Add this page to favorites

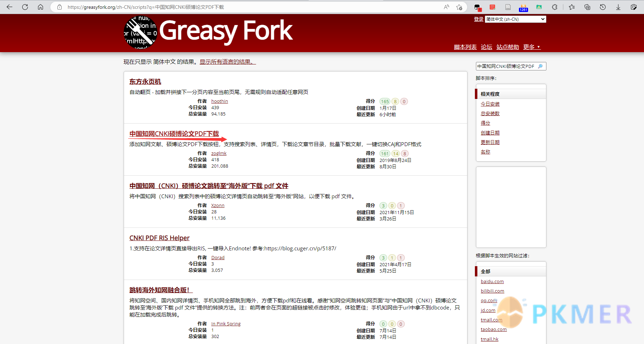[x=459, y=7]
